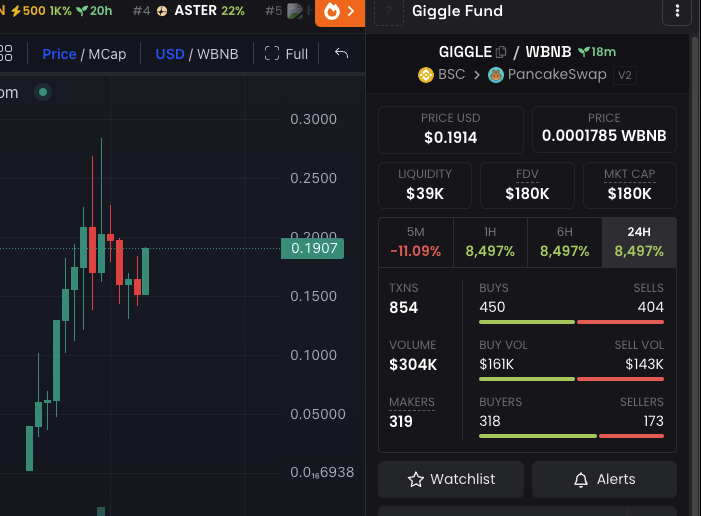Click the MAKERS label
This screenshot has height=516, width=701.
coord(412,402)
